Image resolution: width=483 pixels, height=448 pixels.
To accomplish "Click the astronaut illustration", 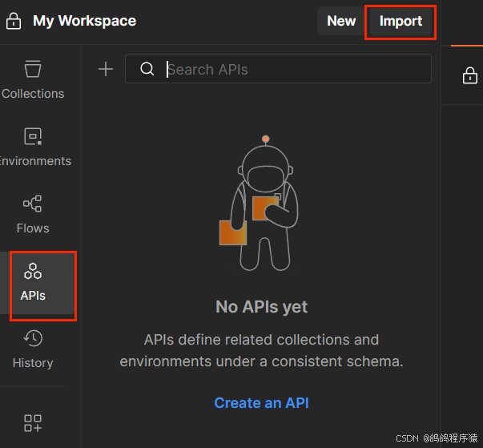I will coord(259,204).
